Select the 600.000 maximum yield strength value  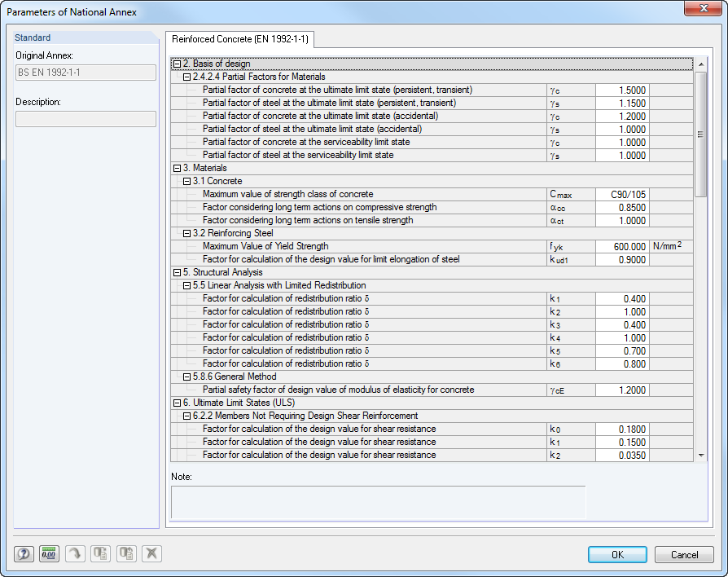622,246
